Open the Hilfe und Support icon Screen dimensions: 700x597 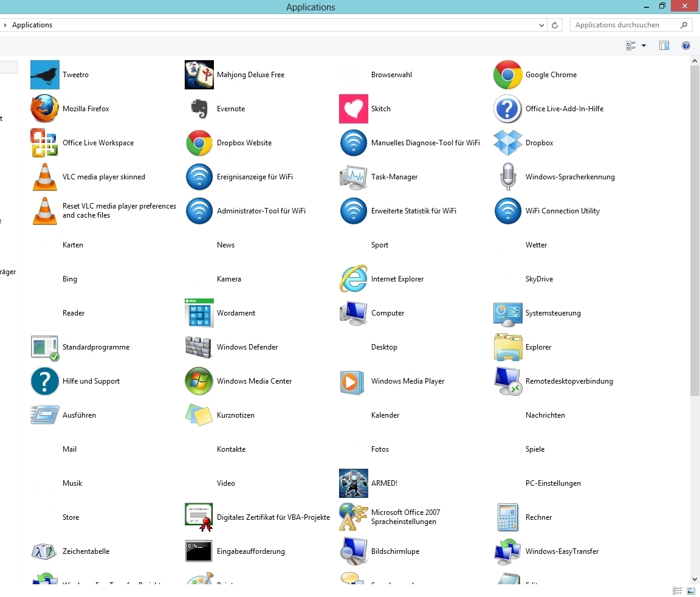click(x=44, y=381)
